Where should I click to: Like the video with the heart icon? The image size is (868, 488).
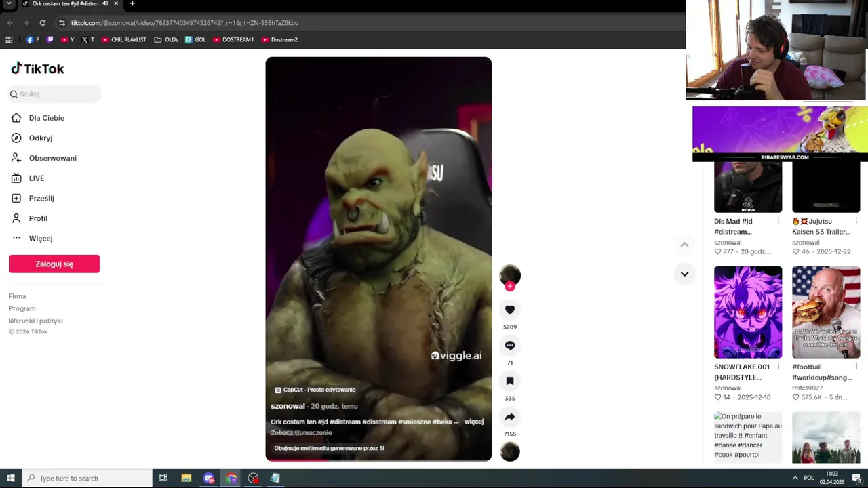(510, 310)
